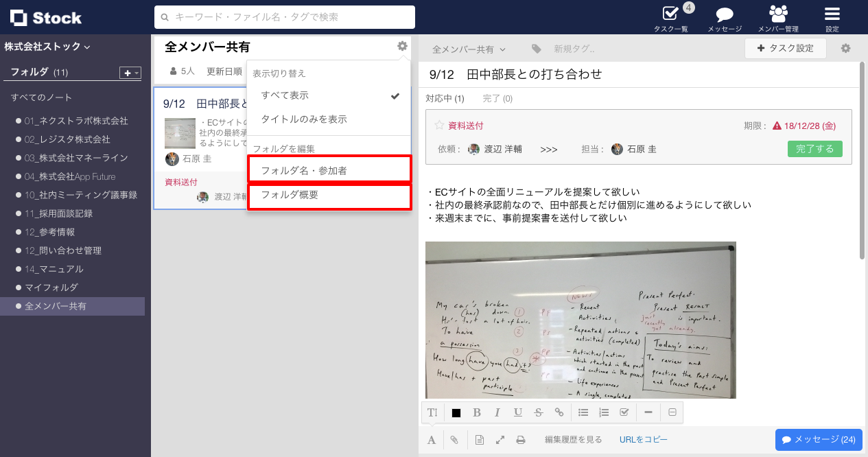Star the 資料送付 task
This screenshot has height=457, width=868.
click(x=439, y=126)
